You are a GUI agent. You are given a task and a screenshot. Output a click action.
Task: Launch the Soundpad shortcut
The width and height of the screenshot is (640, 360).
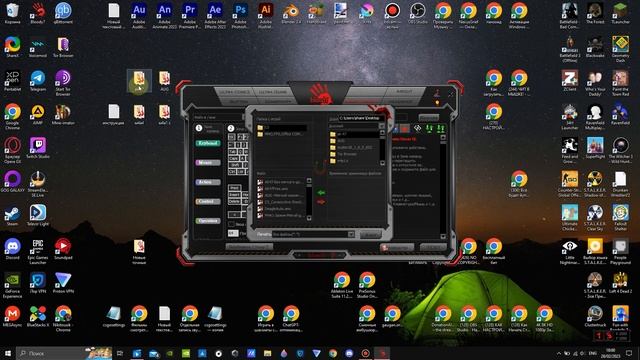click(63, 249)
